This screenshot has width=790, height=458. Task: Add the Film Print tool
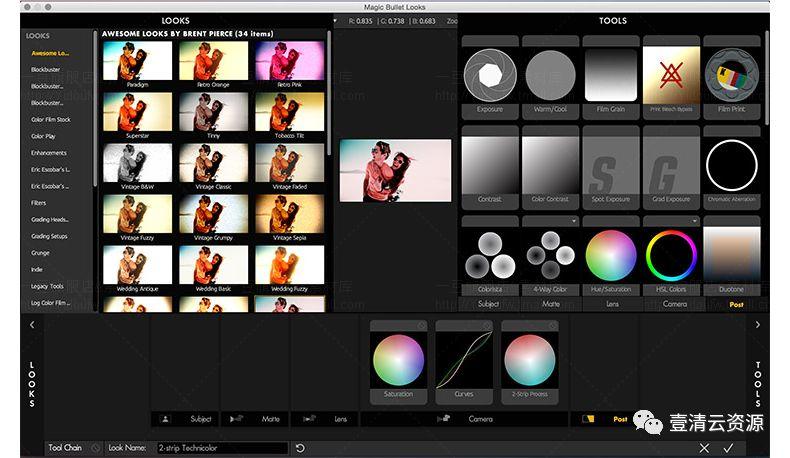coord(732,77)
